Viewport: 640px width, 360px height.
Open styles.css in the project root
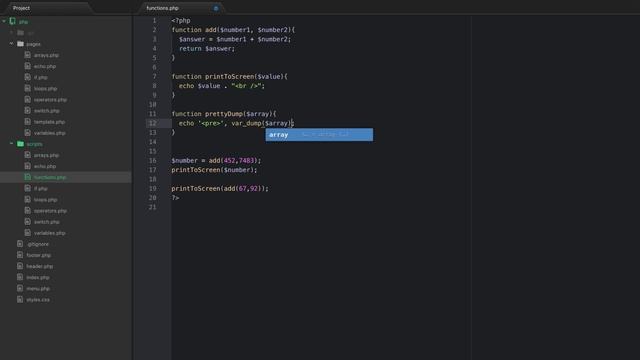click(x=38, y=300)
